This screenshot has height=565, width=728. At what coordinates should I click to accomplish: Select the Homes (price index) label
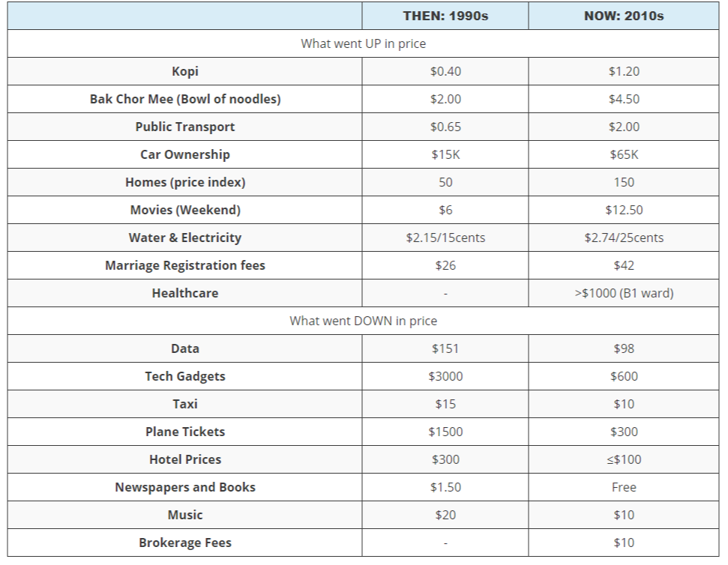(x=184, y=182)
